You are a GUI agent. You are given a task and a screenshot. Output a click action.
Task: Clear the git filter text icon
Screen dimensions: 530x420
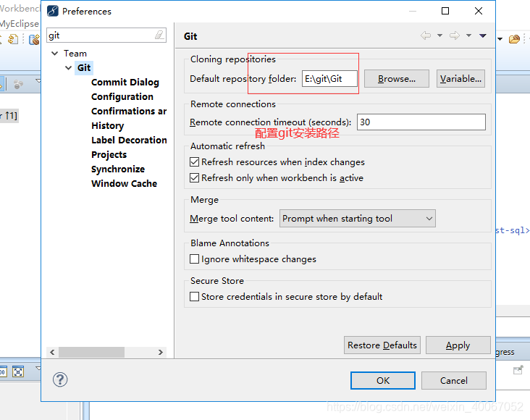coord(159,35)
